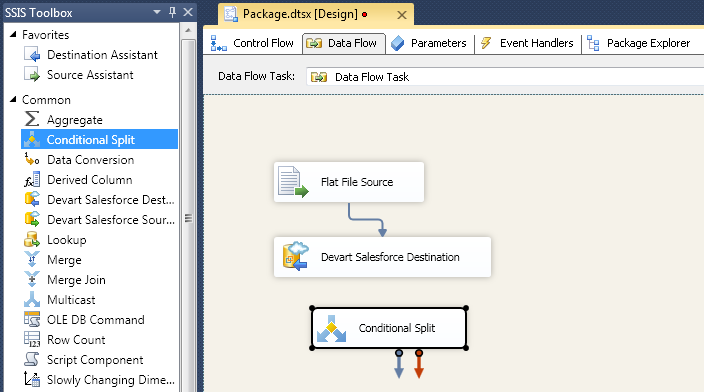
Task: Click the toolbox scrollbar up arrow
Action: pyautogui.click(x=188, y=30)
